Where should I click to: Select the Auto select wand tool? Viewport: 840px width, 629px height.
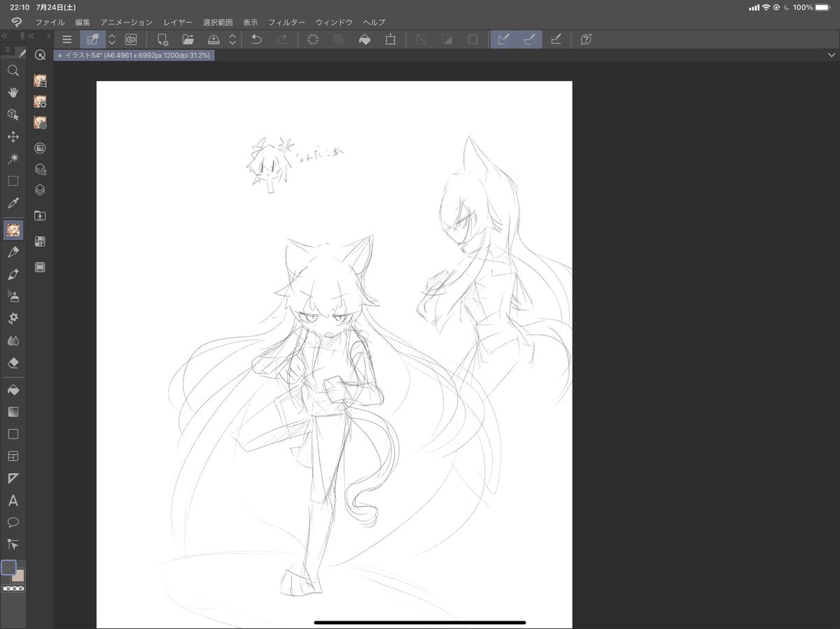tap(13, 159)
